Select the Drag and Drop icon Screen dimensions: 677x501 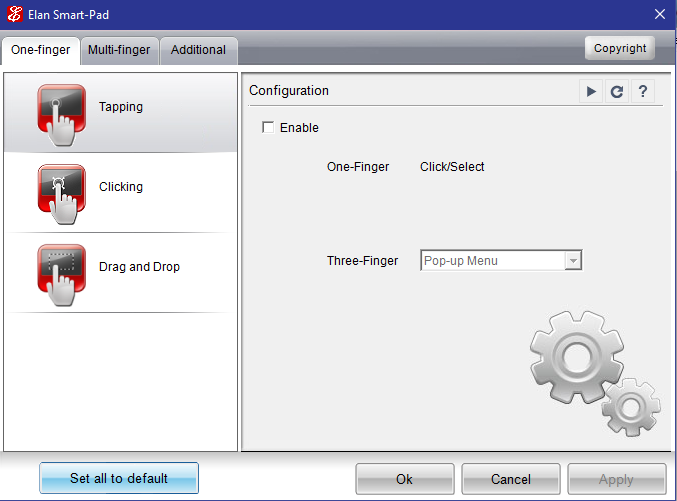[62, 275]
